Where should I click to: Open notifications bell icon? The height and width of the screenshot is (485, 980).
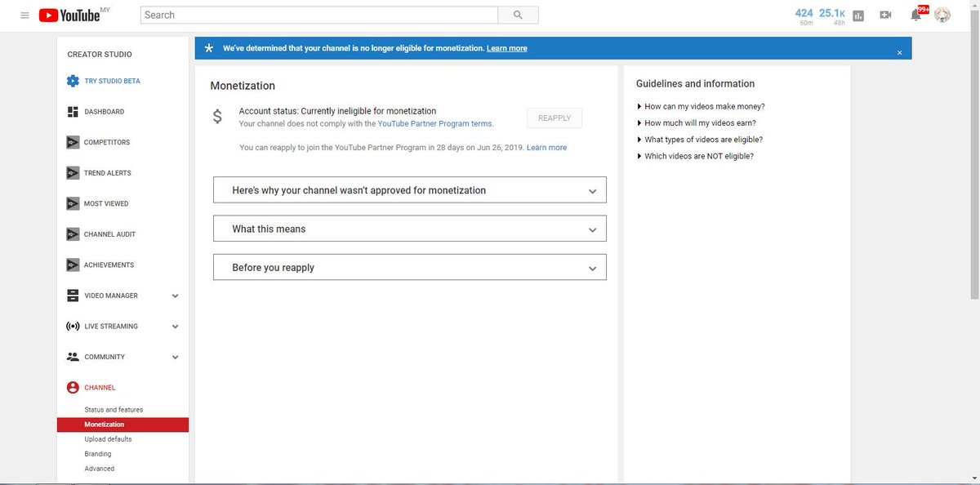916,15
